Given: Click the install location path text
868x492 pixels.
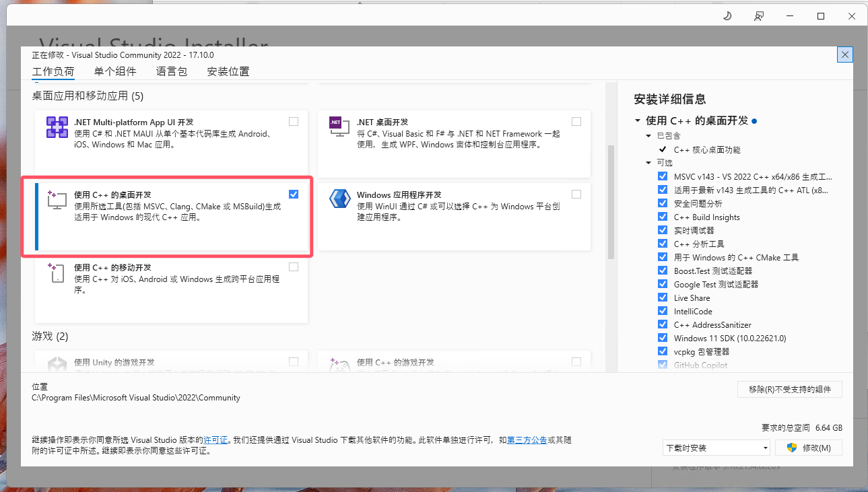Looking at the screenshot, I should [x=136, y=398].
